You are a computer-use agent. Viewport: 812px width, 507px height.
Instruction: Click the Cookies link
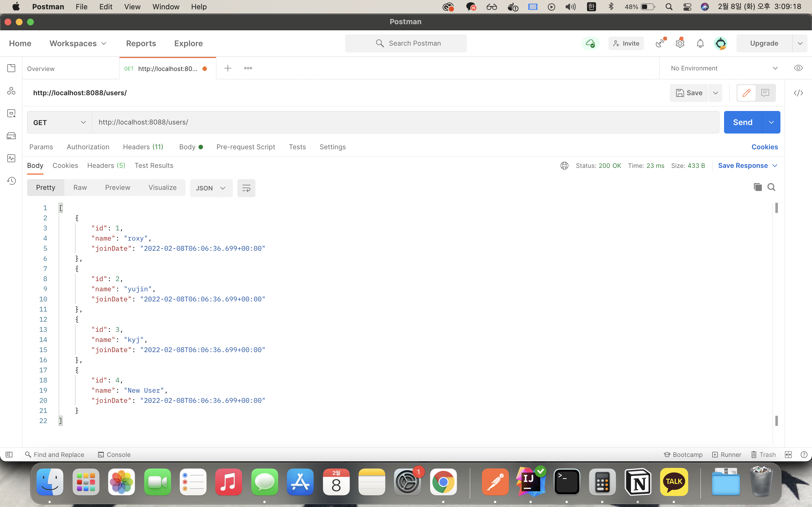tap(764, 147)
